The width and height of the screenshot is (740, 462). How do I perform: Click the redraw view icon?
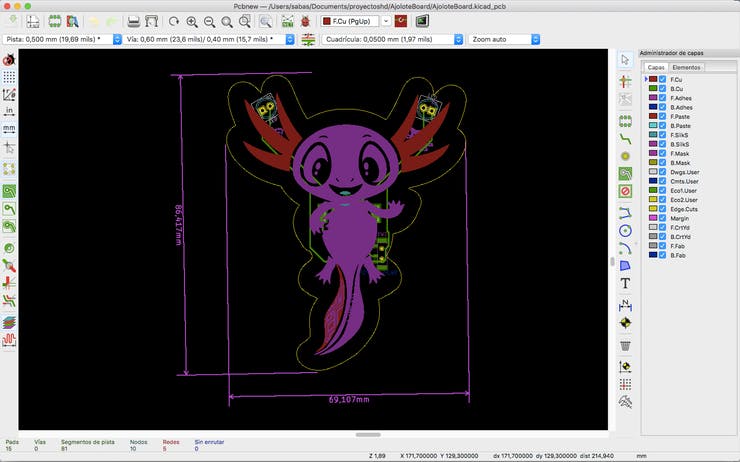tap(174, 21)
